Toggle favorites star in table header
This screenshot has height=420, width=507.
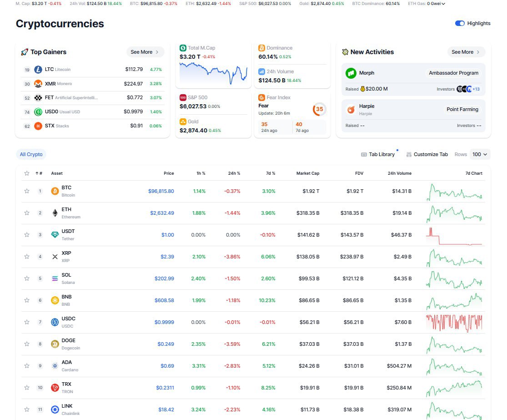[27, 173]
